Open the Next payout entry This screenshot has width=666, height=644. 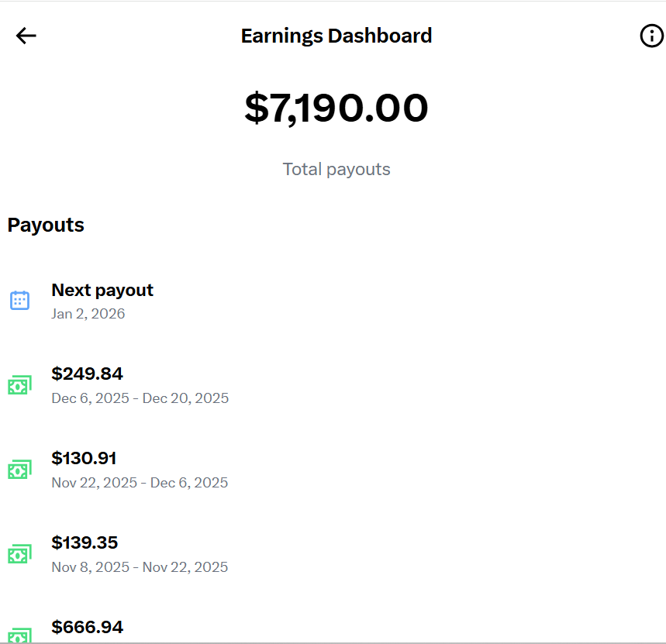102,290
